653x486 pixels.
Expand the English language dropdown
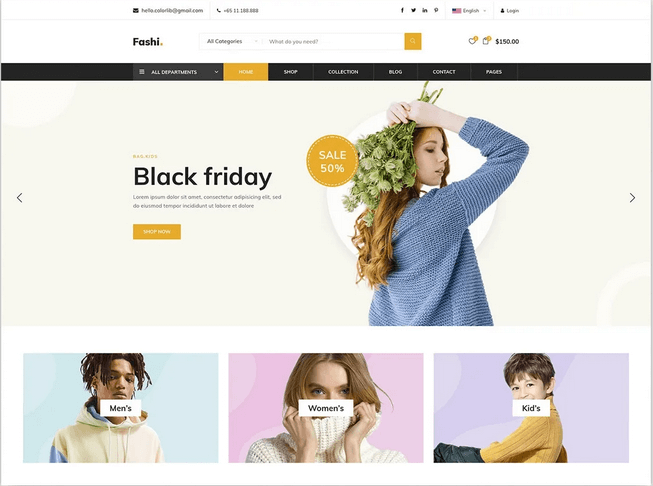tap(469, 10)
